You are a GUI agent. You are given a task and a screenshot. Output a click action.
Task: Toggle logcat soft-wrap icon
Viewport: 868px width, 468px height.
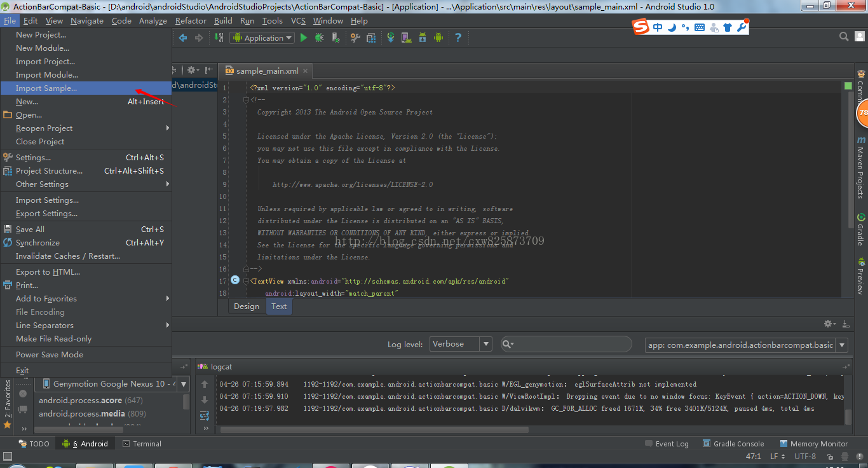coord(205,415)
